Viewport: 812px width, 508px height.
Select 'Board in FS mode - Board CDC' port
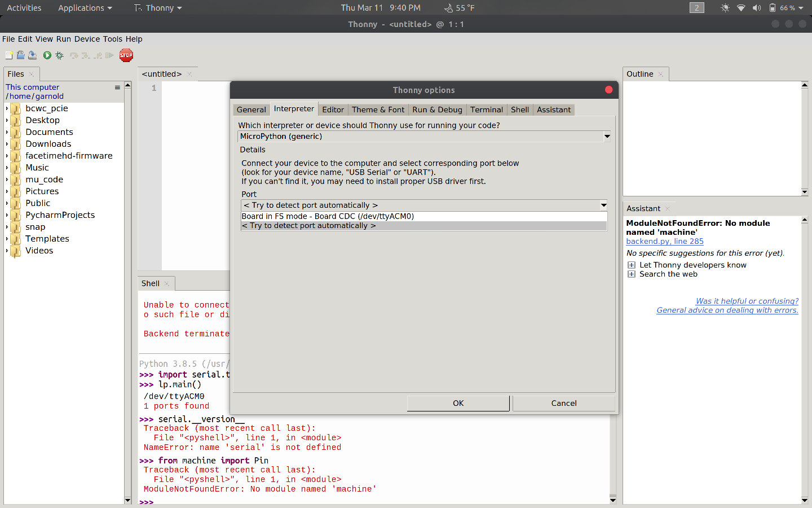click(424, 216)
